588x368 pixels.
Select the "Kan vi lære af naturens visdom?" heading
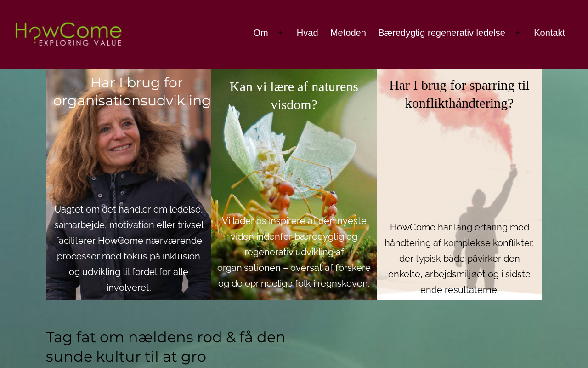coord(294,96)
